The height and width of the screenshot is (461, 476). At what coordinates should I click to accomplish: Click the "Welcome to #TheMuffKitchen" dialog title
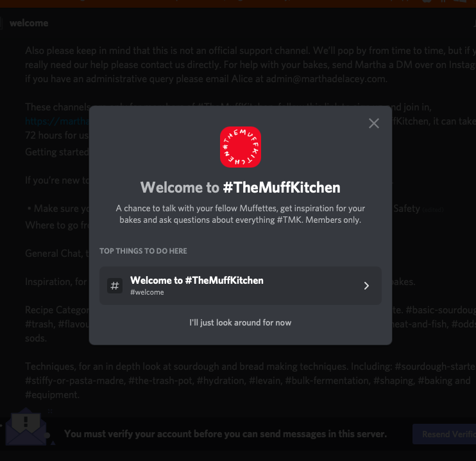241,187
